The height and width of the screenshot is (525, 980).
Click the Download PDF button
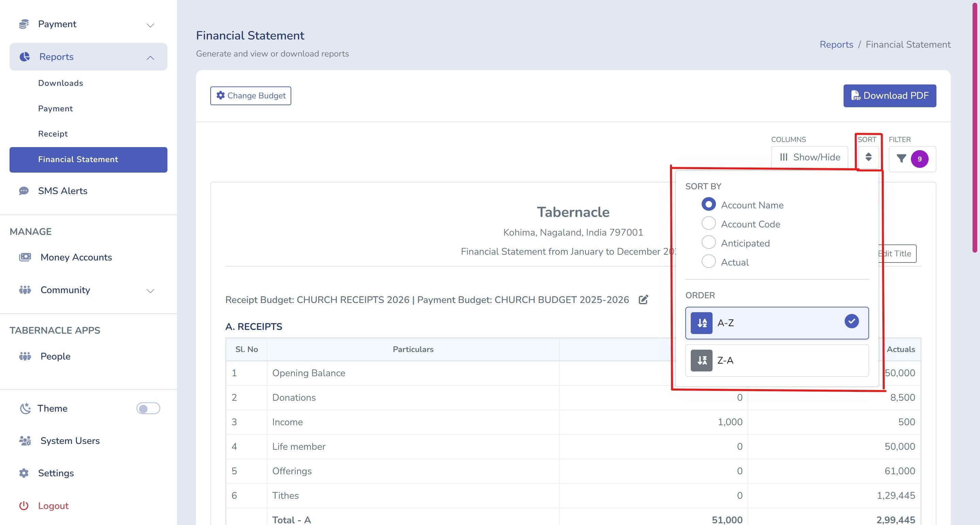click(889, 96)
